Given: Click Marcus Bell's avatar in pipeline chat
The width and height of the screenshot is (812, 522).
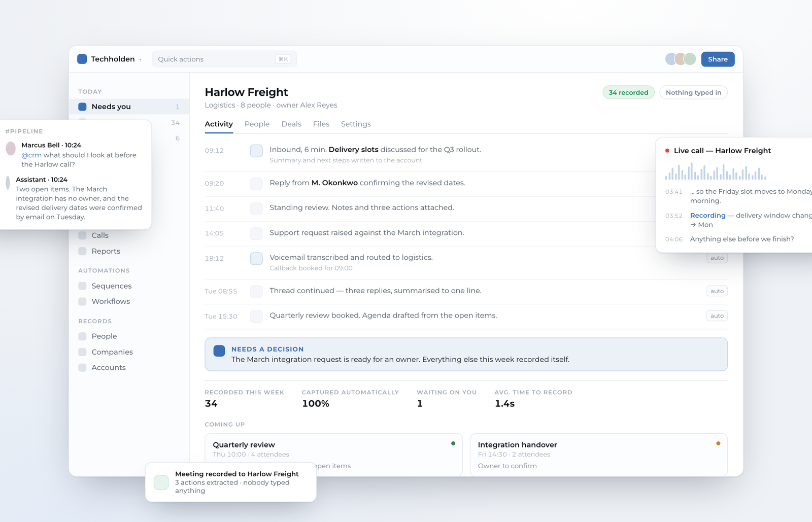Looking at the screenshot, I should point(11,149).
